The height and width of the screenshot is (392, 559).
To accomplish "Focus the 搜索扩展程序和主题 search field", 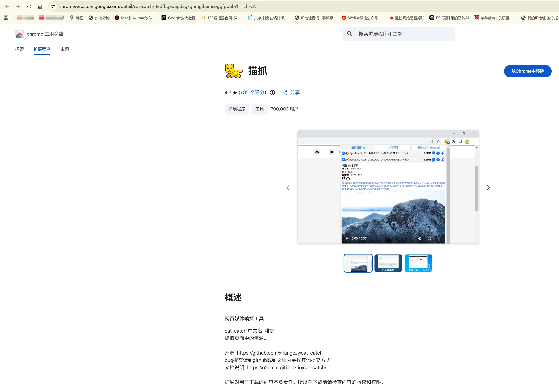I will (399, 34).
